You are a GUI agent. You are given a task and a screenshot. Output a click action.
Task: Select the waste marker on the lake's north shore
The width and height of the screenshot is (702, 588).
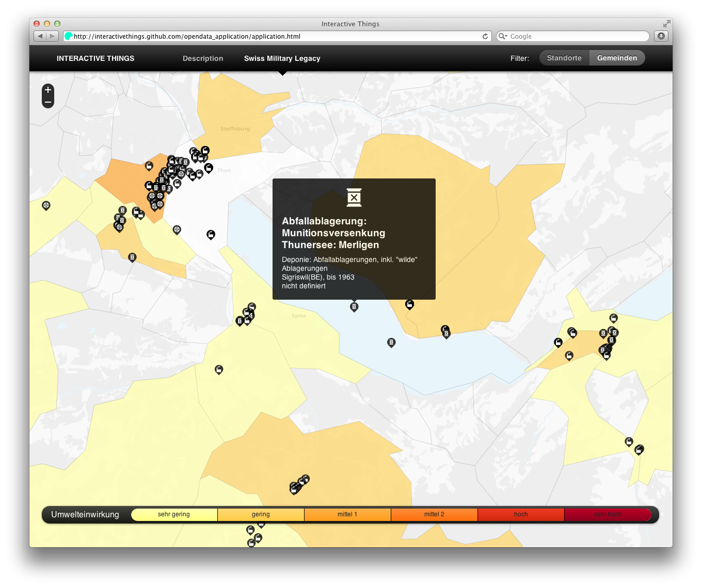click(446, 333)
